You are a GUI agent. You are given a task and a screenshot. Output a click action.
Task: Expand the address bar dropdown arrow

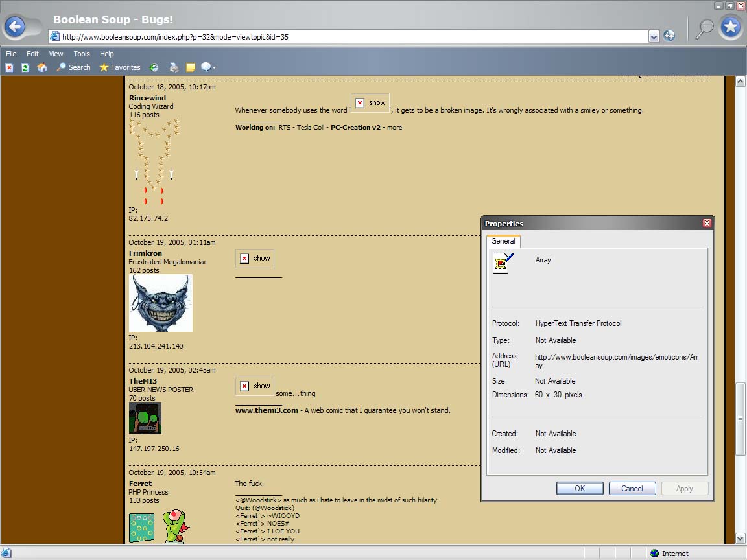tap(654, 37)
